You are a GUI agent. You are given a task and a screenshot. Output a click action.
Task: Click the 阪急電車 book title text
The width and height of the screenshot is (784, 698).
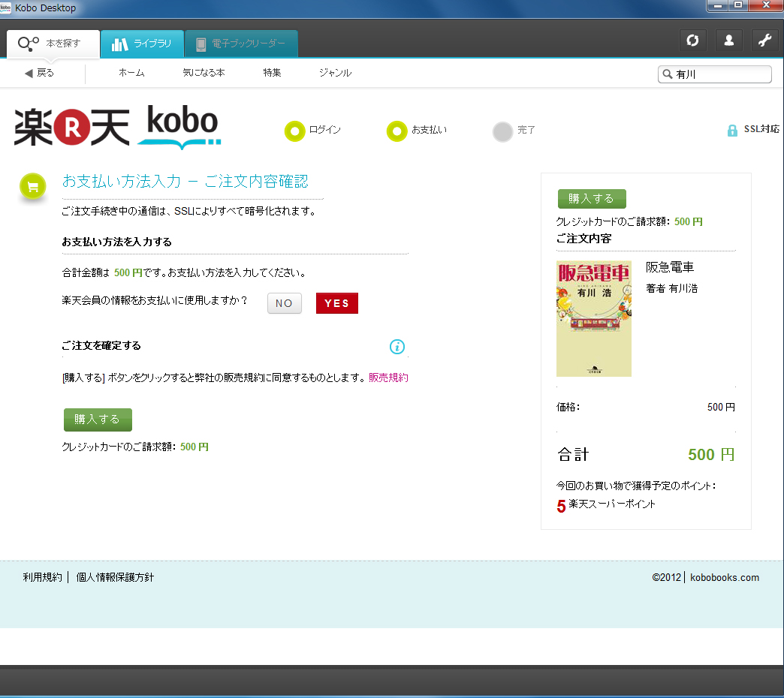[x=670, y=267]
